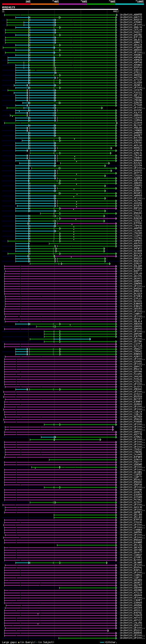Screen dimensions: 146x644
Task: Select hit label UniRef100_Q2N159
Action: (x=131, y=103)
